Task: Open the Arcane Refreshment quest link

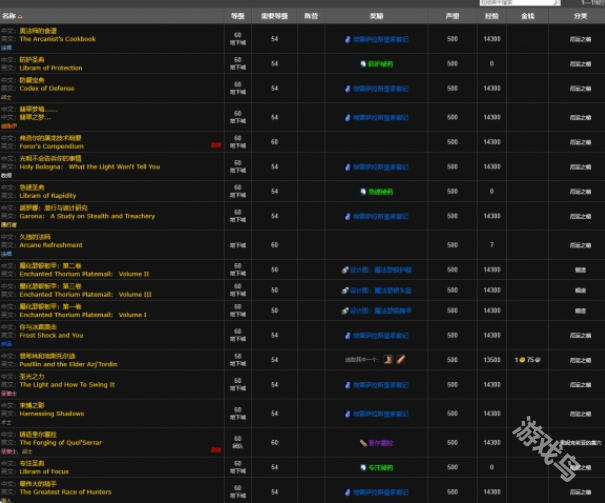Action: [50, 245]
